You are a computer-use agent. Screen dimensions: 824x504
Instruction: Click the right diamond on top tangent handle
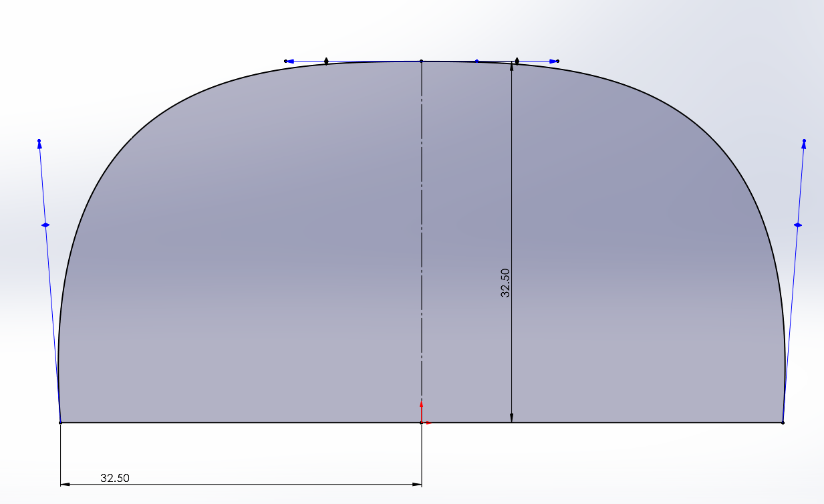point(517,61)
